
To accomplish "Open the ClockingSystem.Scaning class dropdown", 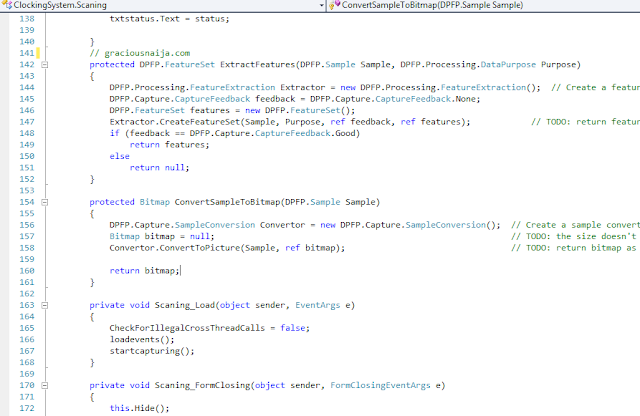I will (321, 5).
